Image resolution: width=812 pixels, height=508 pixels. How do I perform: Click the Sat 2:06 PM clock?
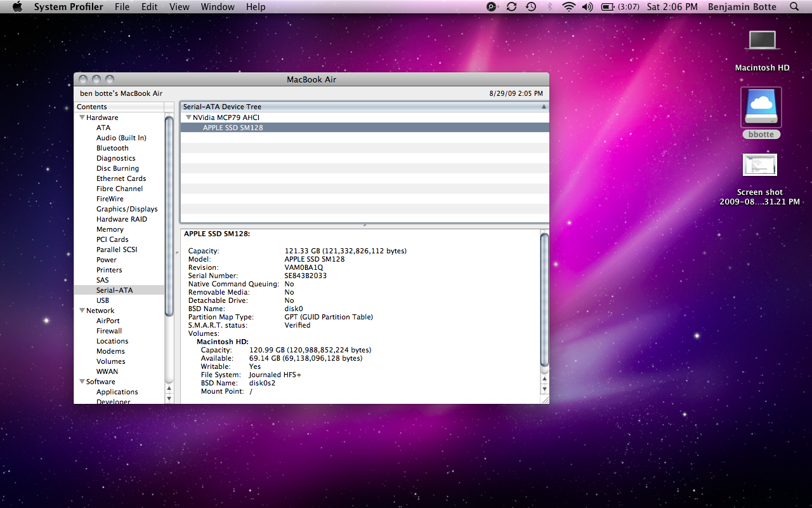(672, 6)
